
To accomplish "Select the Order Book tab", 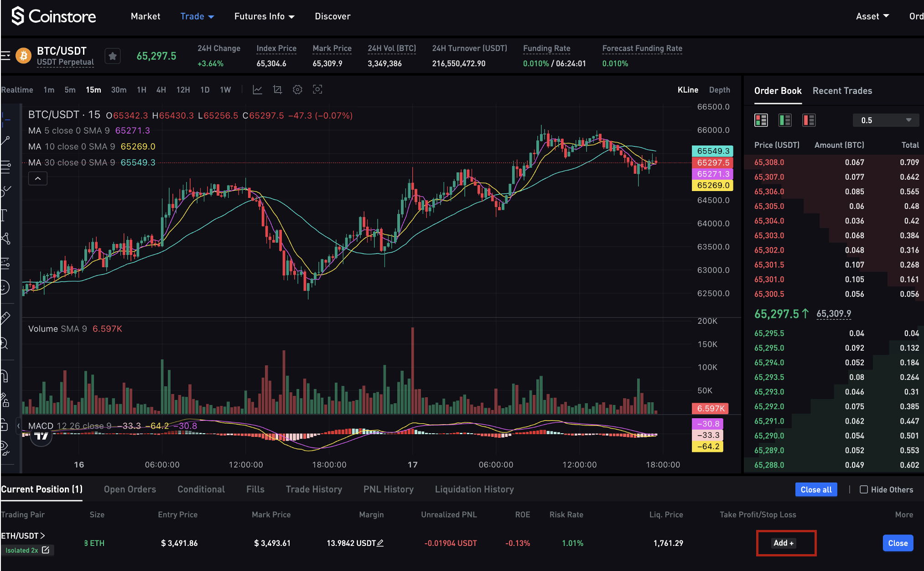I will coord(778,91).
